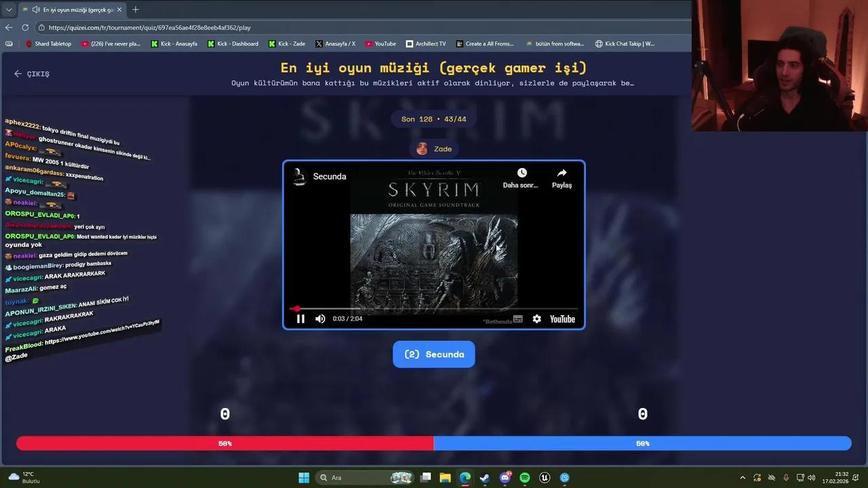Screen dimensions: 868x488
Task: Click the Secunda channel avatar
Action: coord(299,176)
